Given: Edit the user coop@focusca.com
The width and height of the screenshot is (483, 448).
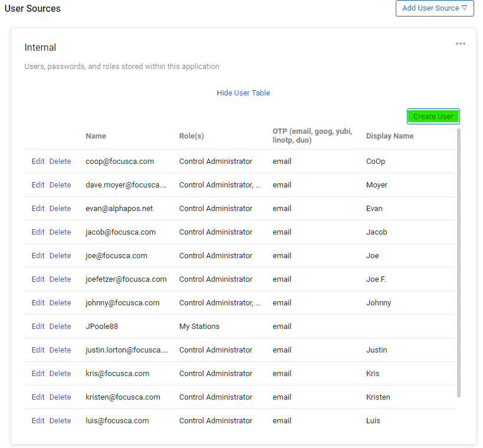Looking at the screenshot, I should coord(38,161).
